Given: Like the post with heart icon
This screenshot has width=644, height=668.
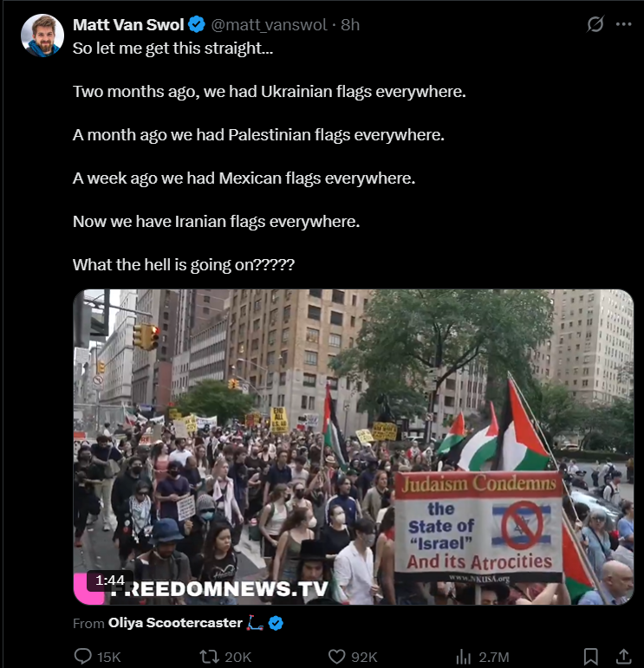Looking at the screenshot, I should click(336, 657).
